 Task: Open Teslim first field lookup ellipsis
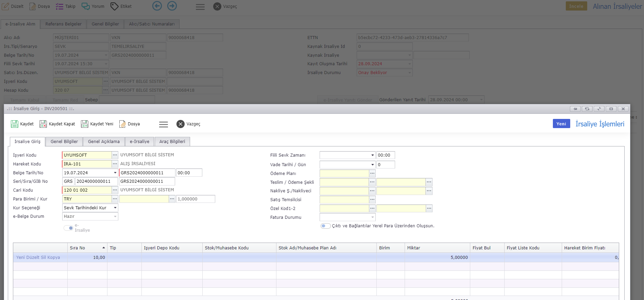coord(372,182)
